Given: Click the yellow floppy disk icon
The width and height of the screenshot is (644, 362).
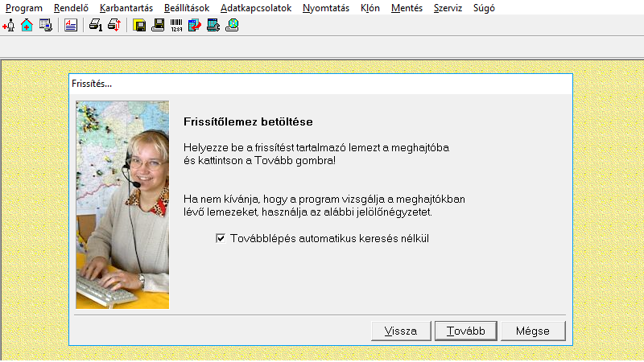Looking at the screenshot, I should (x=139, y=26).
